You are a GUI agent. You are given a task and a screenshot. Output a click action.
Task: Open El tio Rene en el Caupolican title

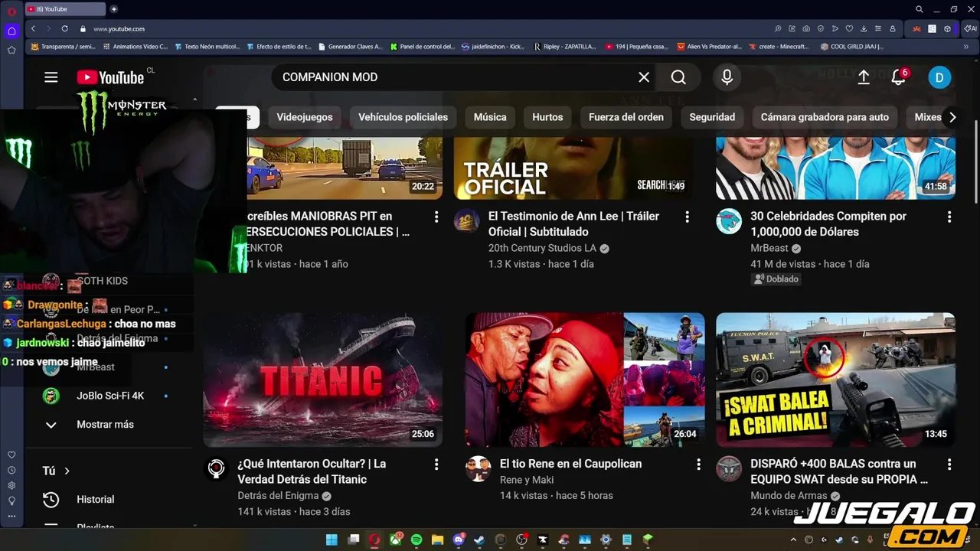[x=570, y=464]
